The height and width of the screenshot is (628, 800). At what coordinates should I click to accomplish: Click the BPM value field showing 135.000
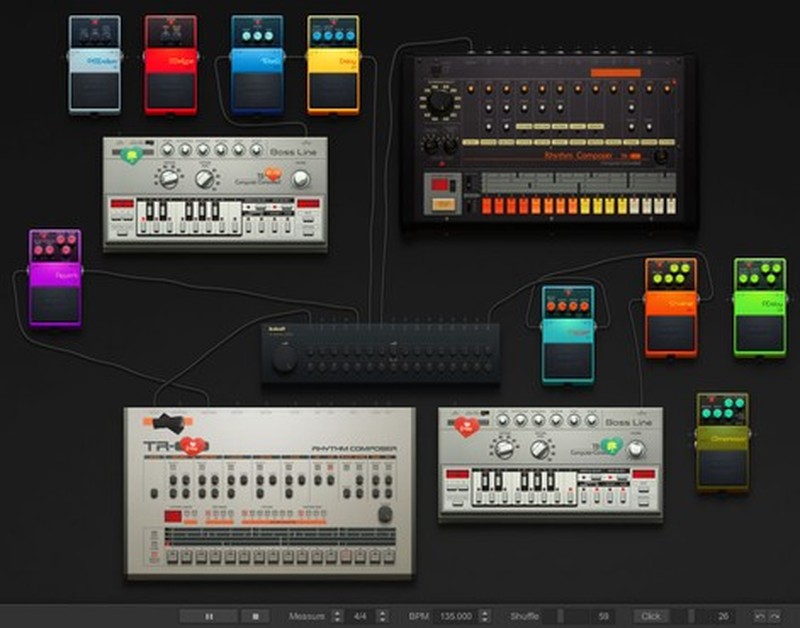click(455, 614)
